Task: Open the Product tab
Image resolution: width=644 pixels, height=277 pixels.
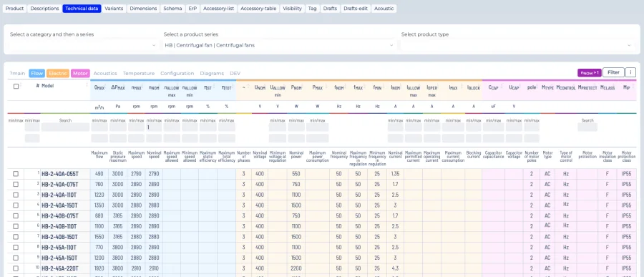Action: pyautogui.click(x=14, y=8)
